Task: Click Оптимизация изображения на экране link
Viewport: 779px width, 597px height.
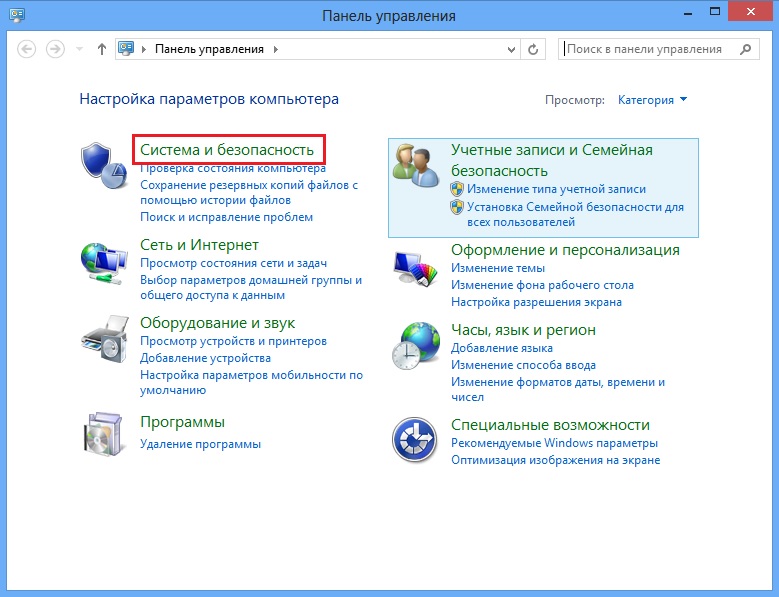Action: pyautogui.click(x=555, y=460)
